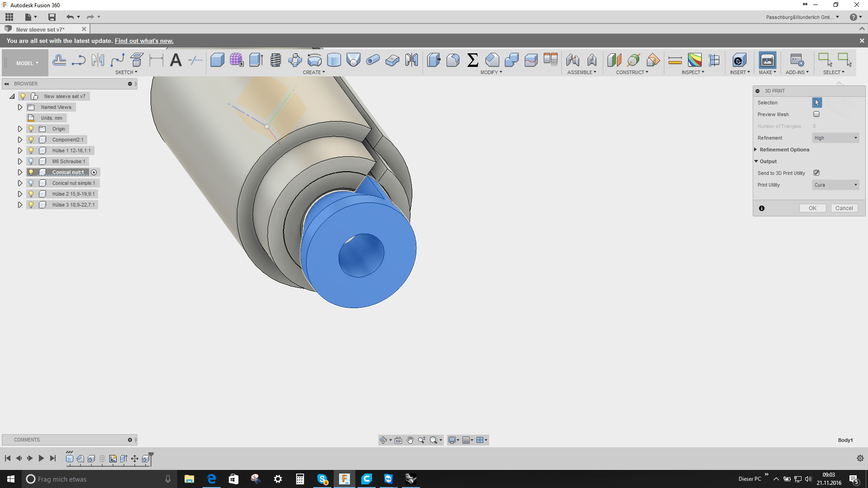Open the Measure inspect tool
This screenshot has height=488, width=868.
[x=675, y=60]
